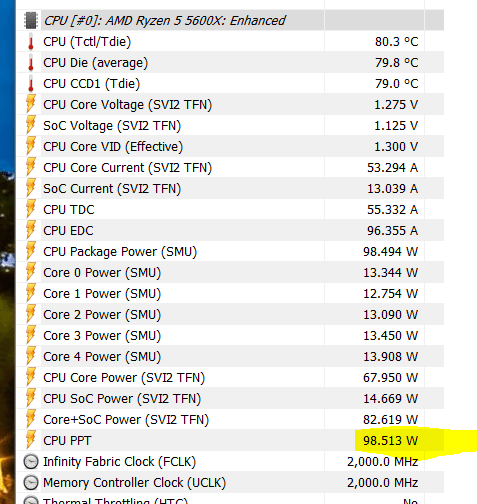Click lightning icon next to CPU Core Voltage
The height and width of the screenshot is (504, 477).
(x=31, y=104)
